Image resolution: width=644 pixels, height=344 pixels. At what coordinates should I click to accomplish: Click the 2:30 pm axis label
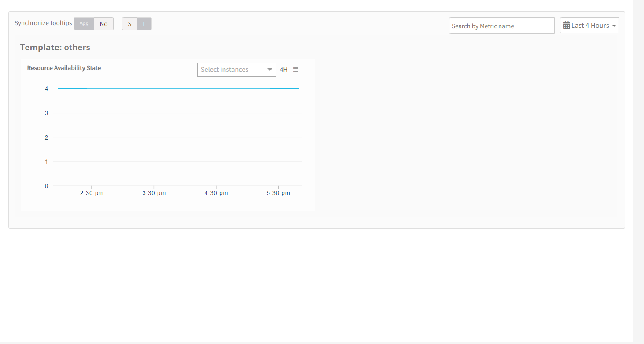point(92,193)
